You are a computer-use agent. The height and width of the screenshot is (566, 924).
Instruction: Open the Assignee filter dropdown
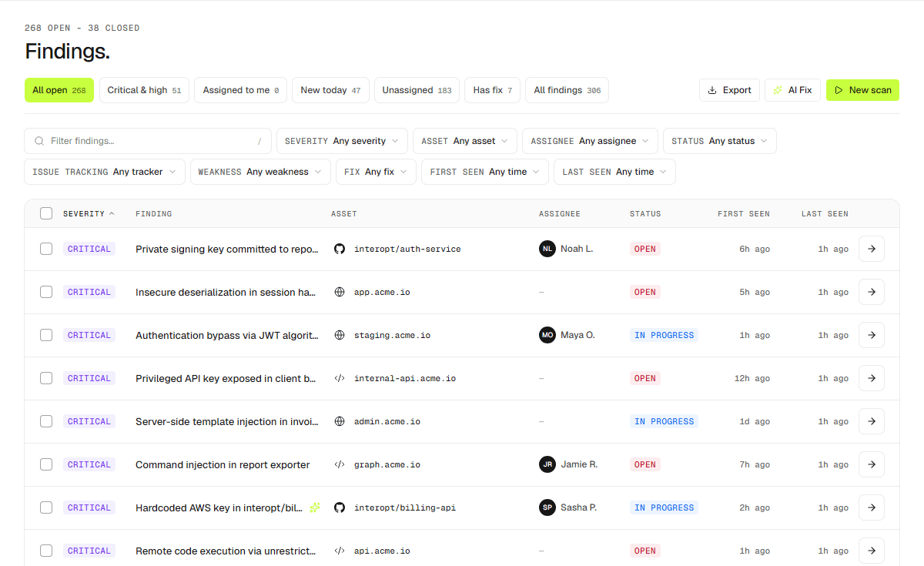(590, 141)
